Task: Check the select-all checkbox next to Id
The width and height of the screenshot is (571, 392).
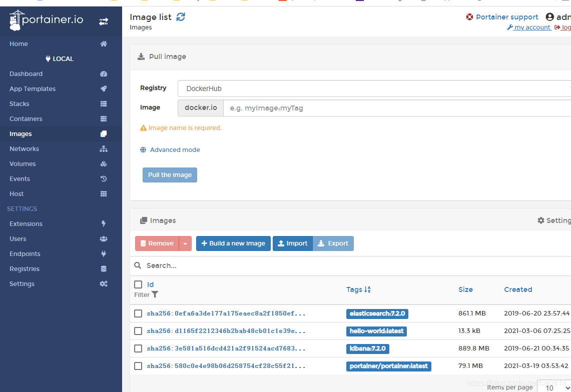Action: 138,284
